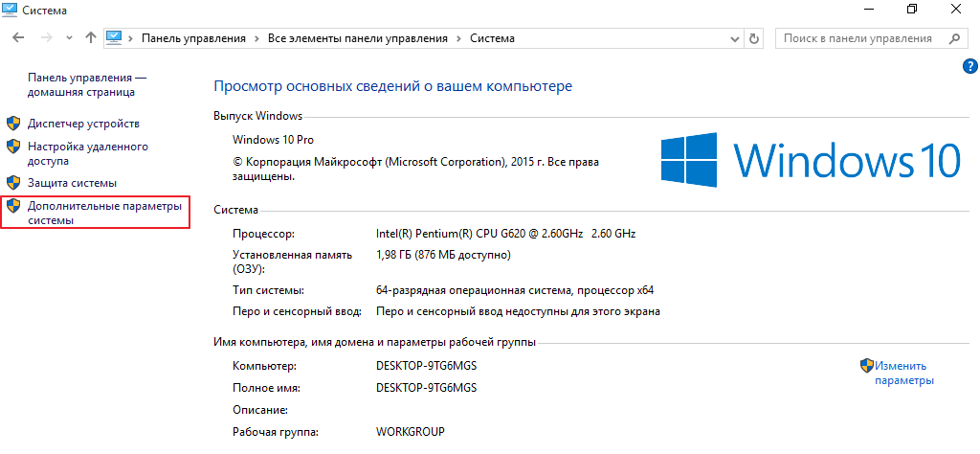
Task: Click the Система window icon in the title bar
Action: point(11,11)
